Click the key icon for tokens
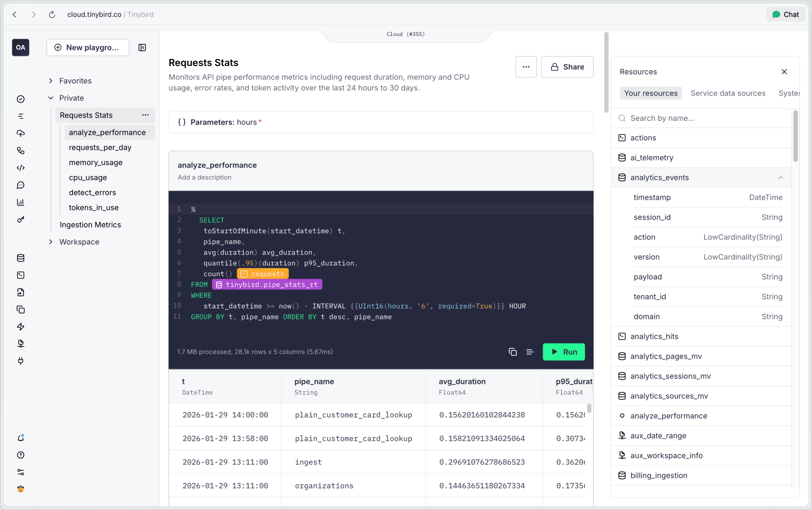Image resolution: width=812 pixels, height=510 pixels. (x=20, y=219)
